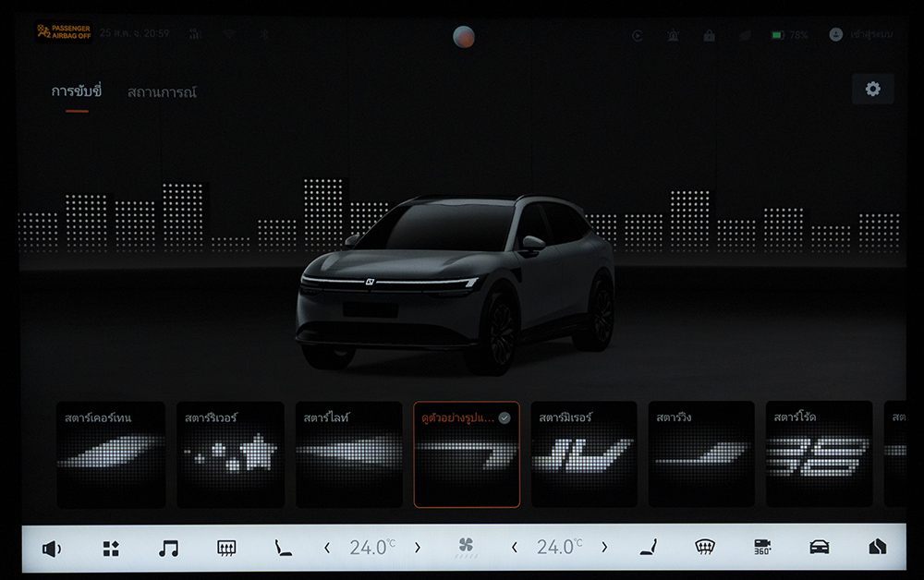
Task: Increase driver temperature with right chevron
Action: click(x=417, y=548)
